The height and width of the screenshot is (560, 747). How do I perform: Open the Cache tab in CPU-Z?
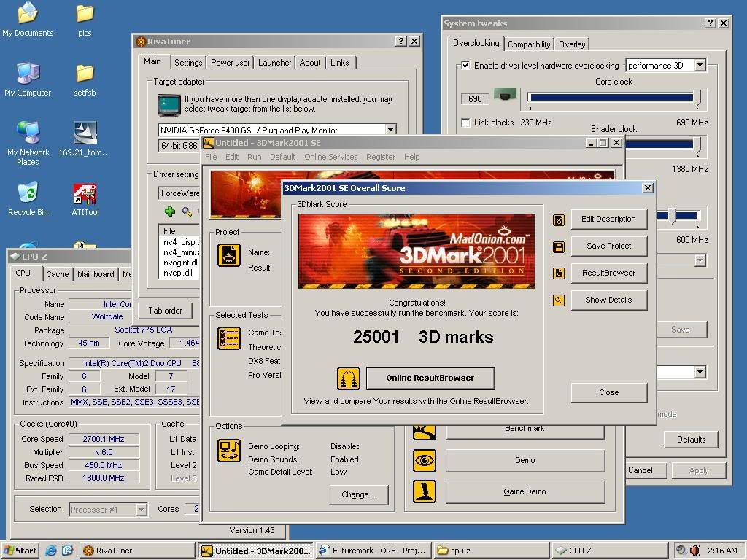tap(58, 274)
